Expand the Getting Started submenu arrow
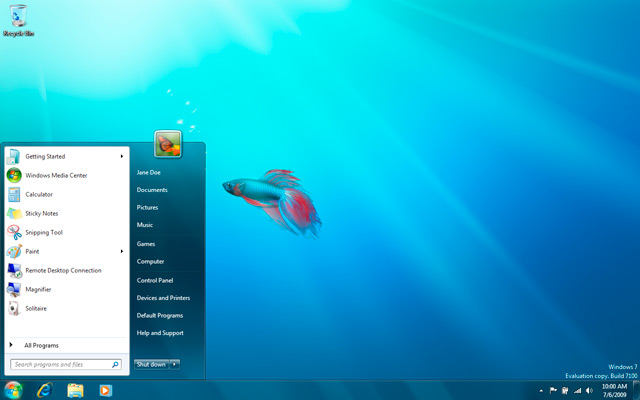Viewport: 640px width, 400px height. pos(122,156)
